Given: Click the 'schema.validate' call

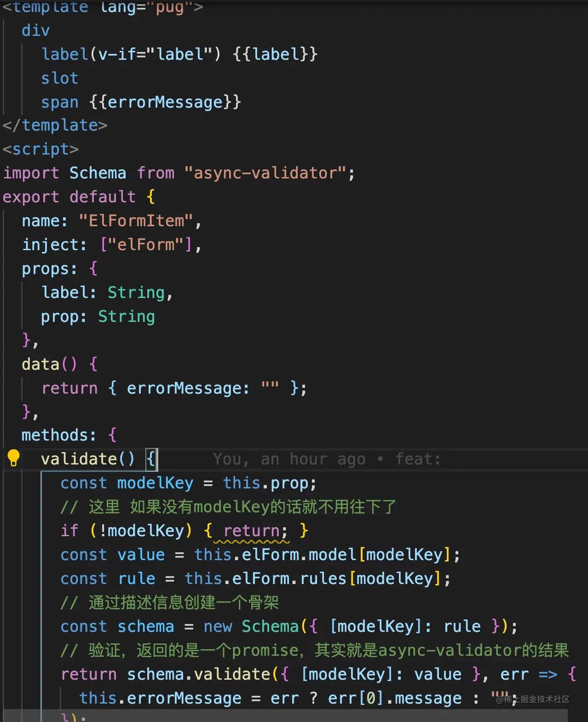Looking at the screenshot, I should coord(199,674).
